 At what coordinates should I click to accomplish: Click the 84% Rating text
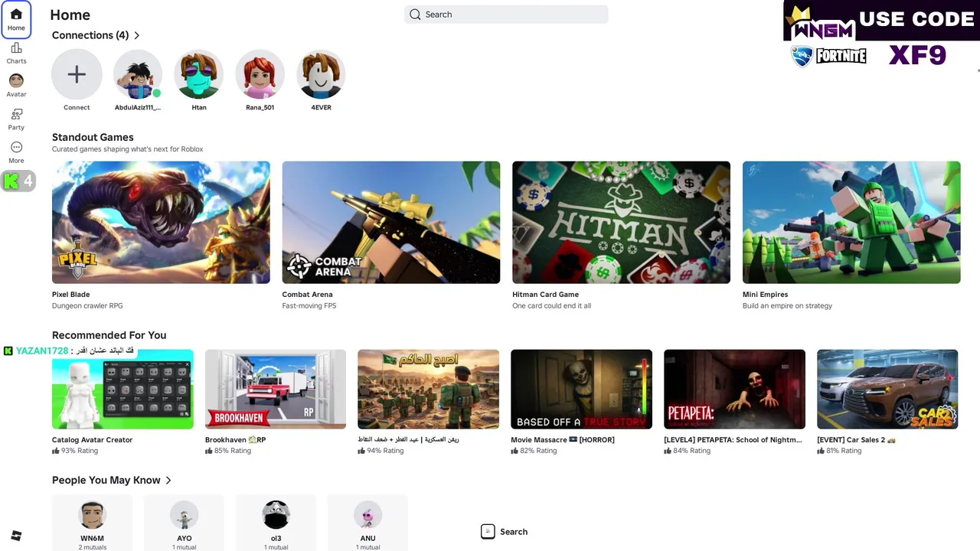(691, 452)
